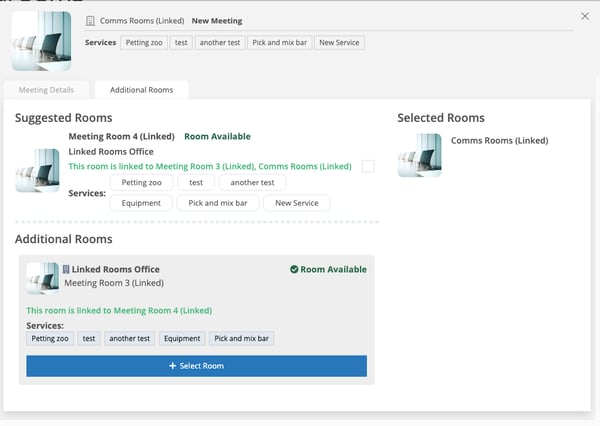Choose Equipment service under Meeting Room 4
Image resolution: width=600 pixels, height=426 pixels.
(141, 203)
